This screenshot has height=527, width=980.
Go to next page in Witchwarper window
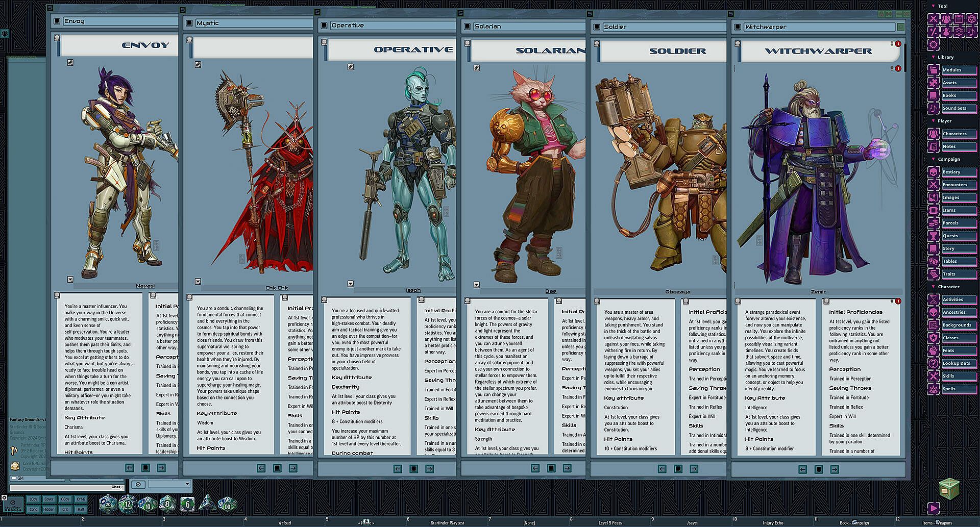pos(835,469)
